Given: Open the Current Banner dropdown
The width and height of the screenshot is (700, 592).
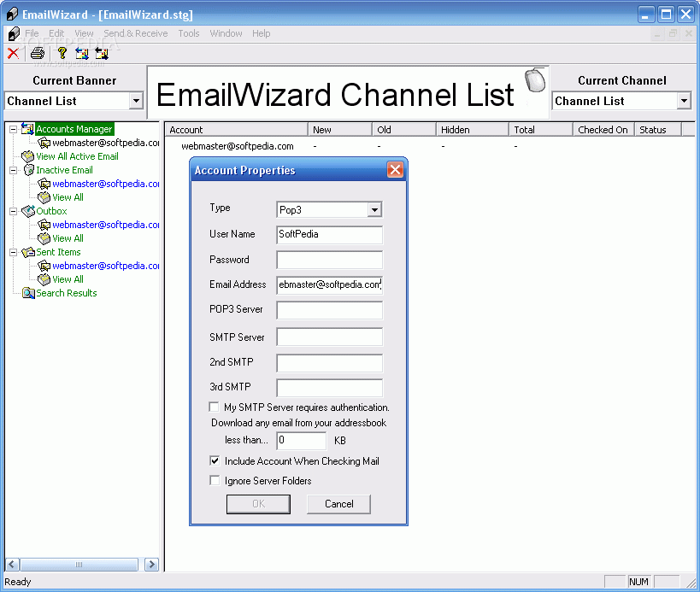Looking at the screenshot, I should (x=136, y=101).
